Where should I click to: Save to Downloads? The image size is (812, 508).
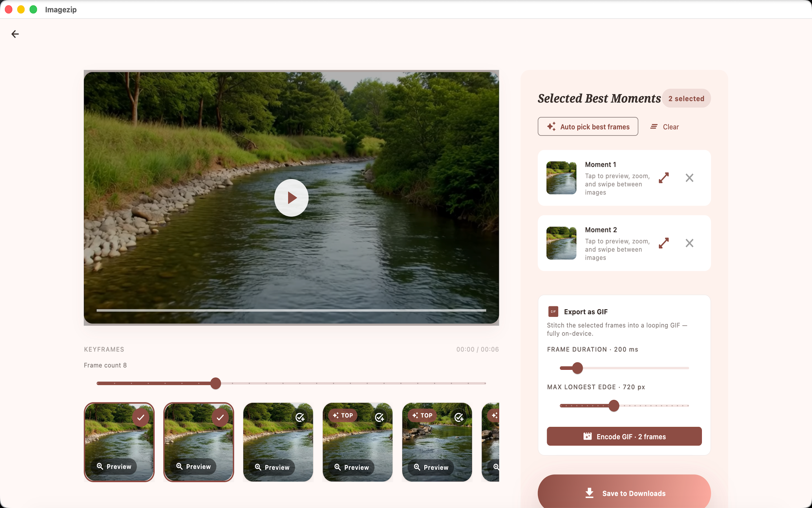[x=624, y=493]
